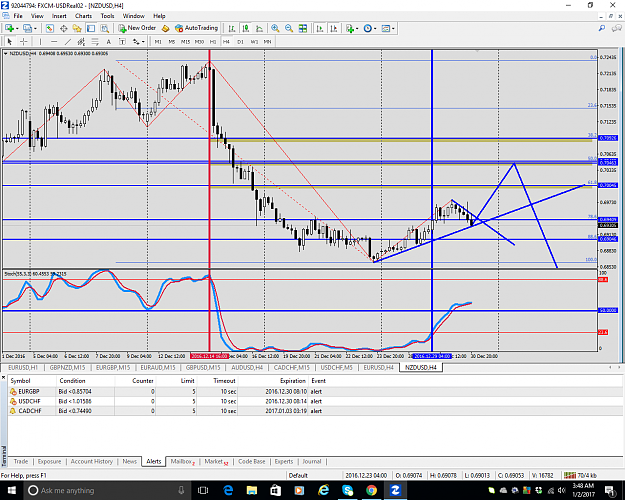This screenshot has width=625, height=500.
Task: Click the Ask me anything search box
Action: (x=107, y=490)
